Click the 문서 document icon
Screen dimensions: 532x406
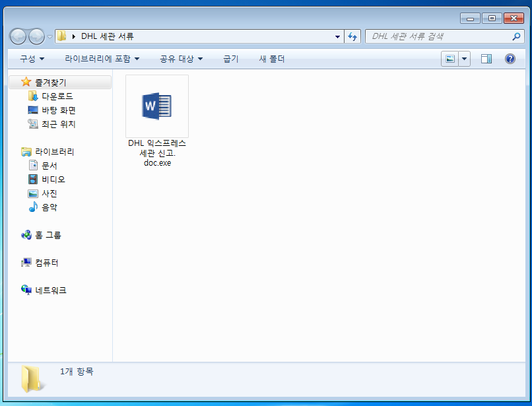(x=33, y=165)
